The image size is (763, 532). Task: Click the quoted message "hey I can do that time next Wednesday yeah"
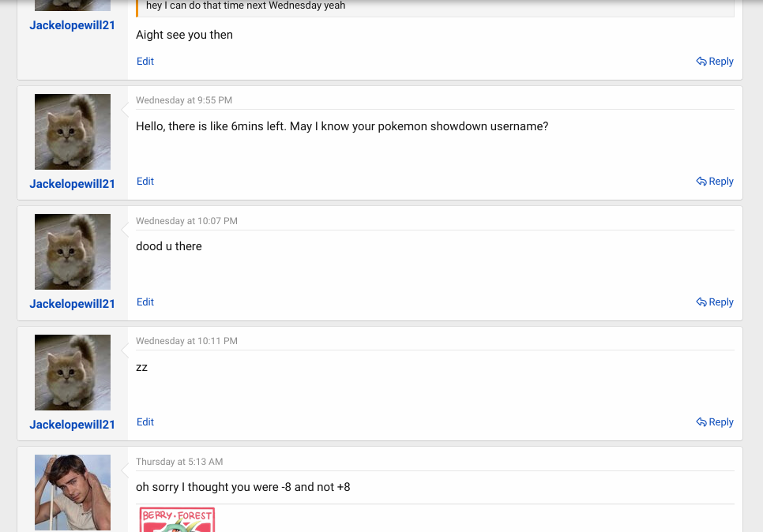pyautogui.click(x=244, y=6)
